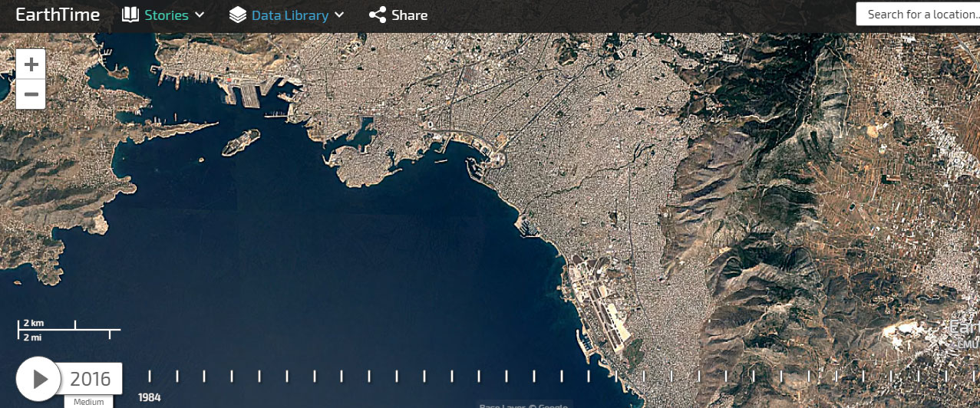The image size is (980, 408).
Task: Click inside the Search for a location field
Action: (918, 14)
